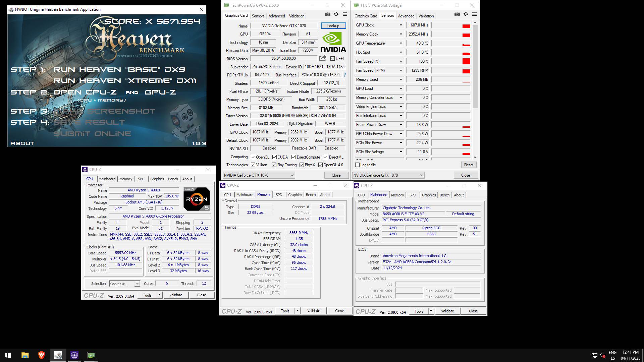Expand the Hot Spot sensor dropdown
This screenshot has width=644, height=362.
tap(400, 52)
